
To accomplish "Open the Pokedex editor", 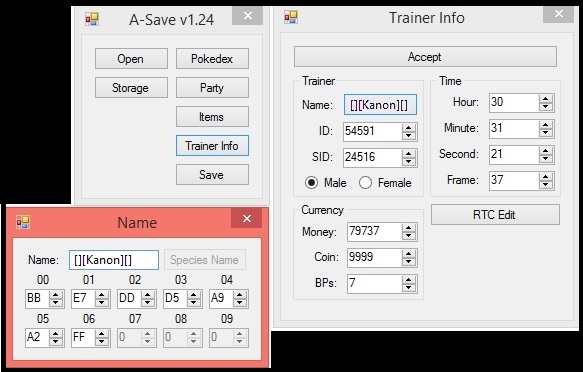I will (x=212, y=59).
